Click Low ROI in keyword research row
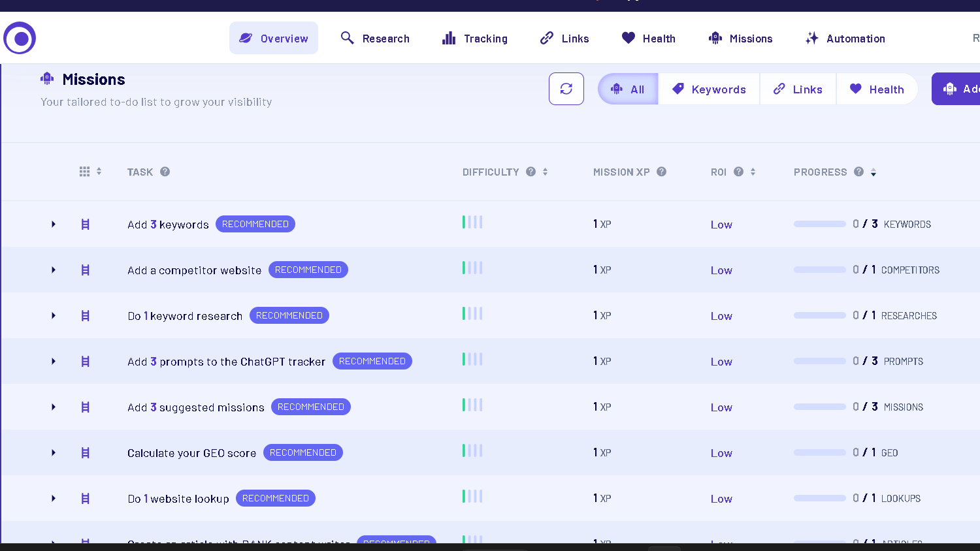This screenshot has width=980, height=551. point(721,316)
